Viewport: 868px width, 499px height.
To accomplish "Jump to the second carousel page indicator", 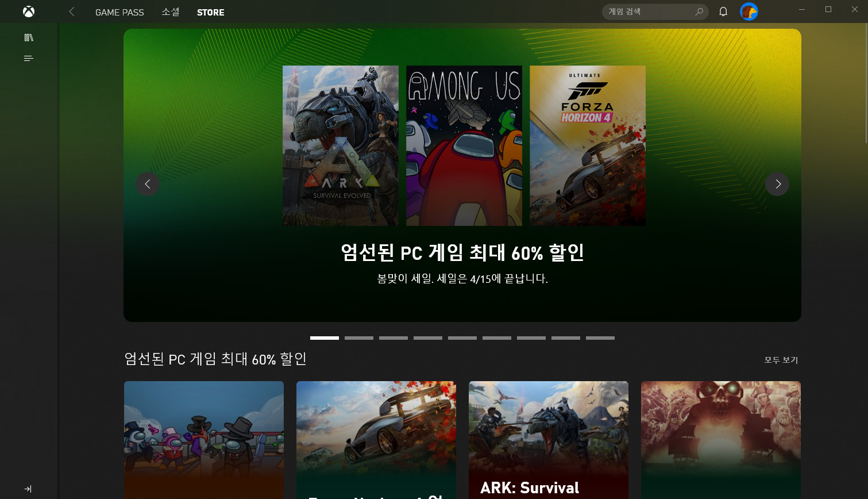I will 359,338.
